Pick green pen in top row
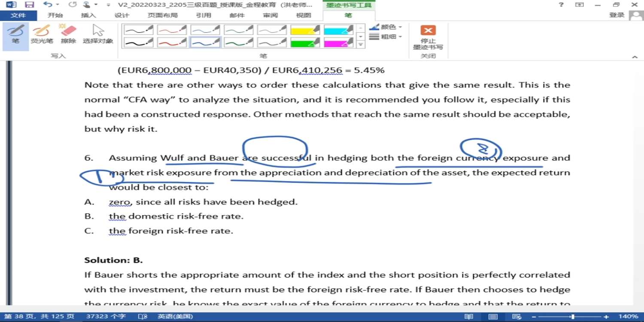This screenshot has width=644, height=322. 239,30
